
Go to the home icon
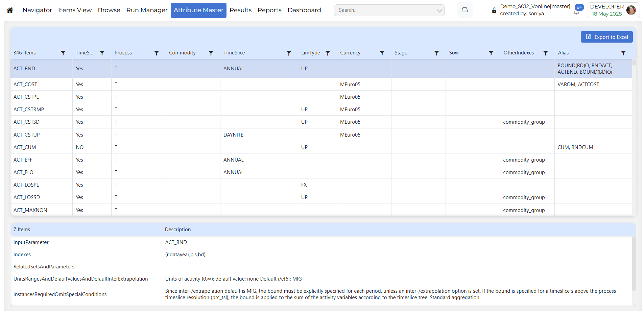click(x=10, y=10)
